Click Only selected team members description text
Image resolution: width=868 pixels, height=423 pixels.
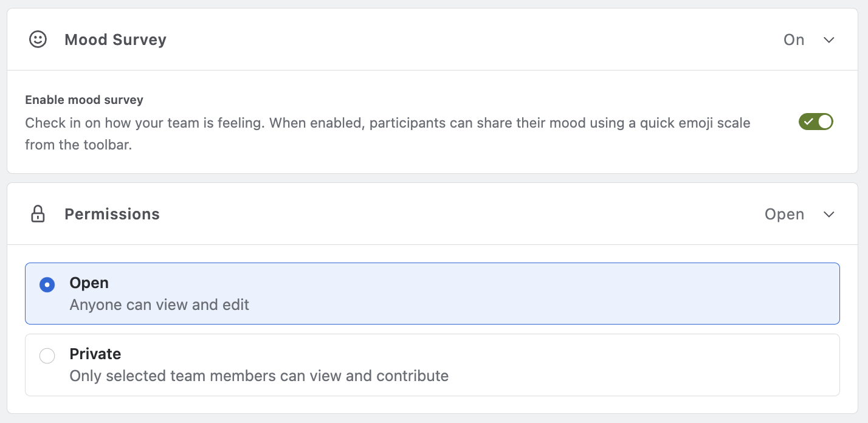point(259,376)
